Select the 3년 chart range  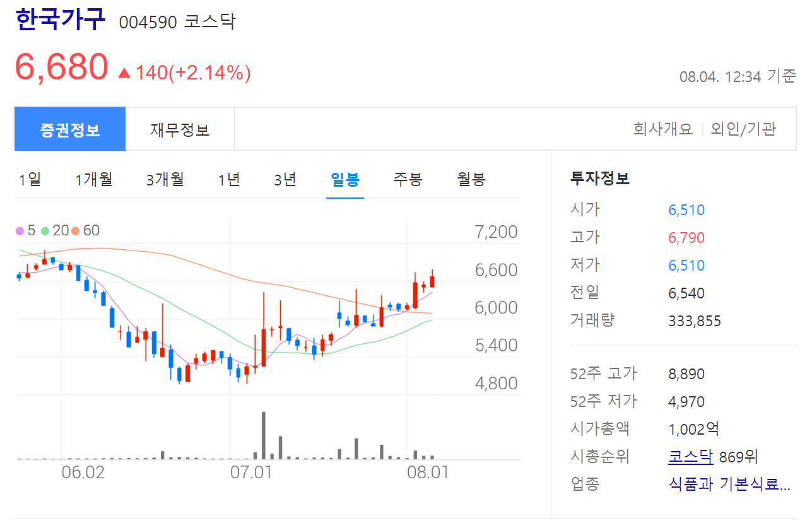click(285, 179)
